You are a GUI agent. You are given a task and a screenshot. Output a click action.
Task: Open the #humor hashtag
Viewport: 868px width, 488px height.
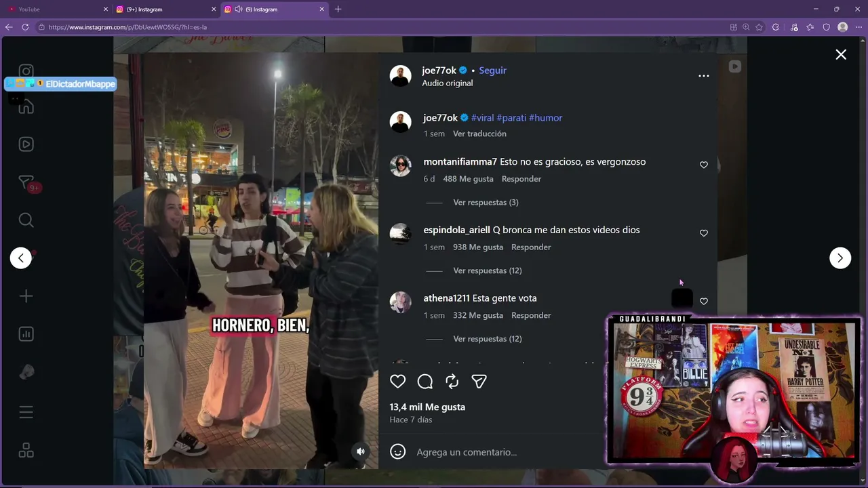point(546,118)
